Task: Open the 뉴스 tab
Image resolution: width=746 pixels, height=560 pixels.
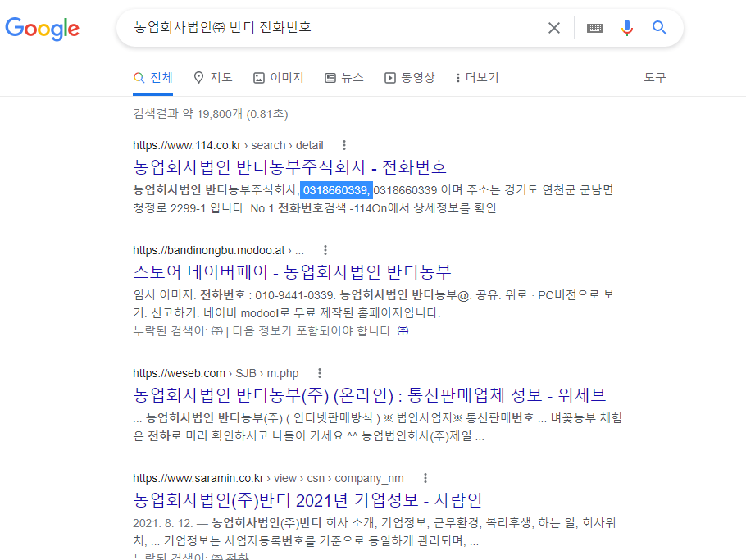Action: (x=344, y=78)
